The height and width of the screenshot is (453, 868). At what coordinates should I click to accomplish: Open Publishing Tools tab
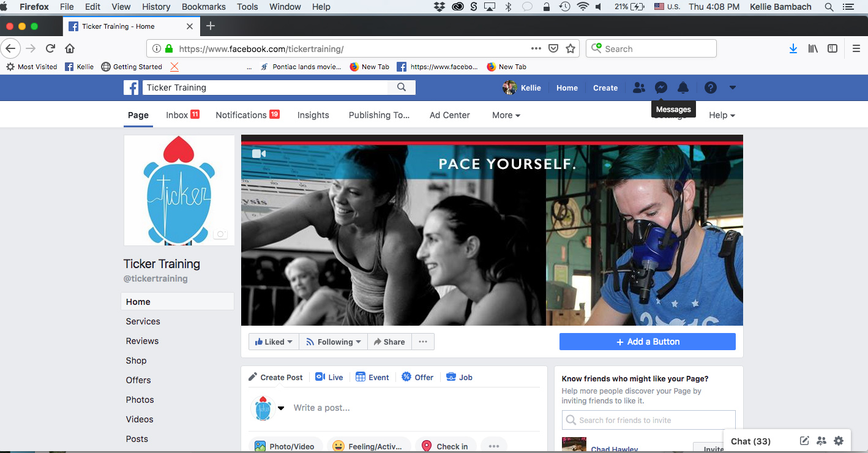coord(379,115)
